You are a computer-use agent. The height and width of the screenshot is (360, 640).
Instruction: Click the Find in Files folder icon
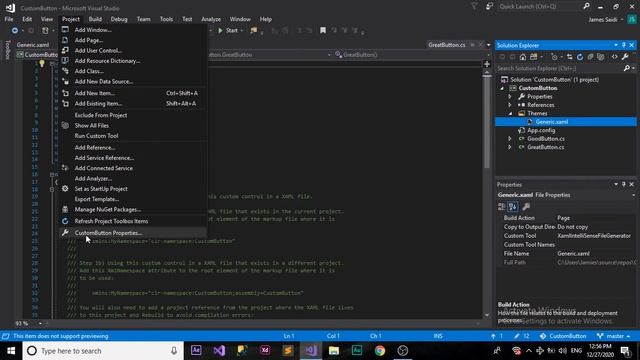(x=254, y=30)
